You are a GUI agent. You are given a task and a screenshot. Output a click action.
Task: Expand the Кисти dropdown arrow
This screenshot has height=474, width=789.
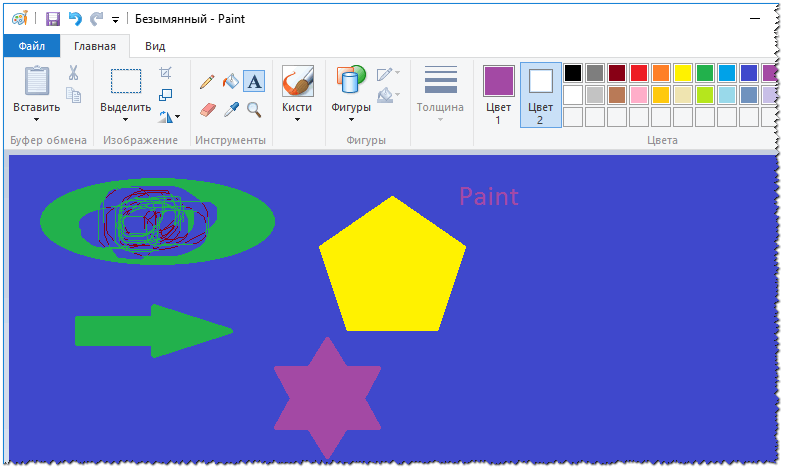point(297,120)
